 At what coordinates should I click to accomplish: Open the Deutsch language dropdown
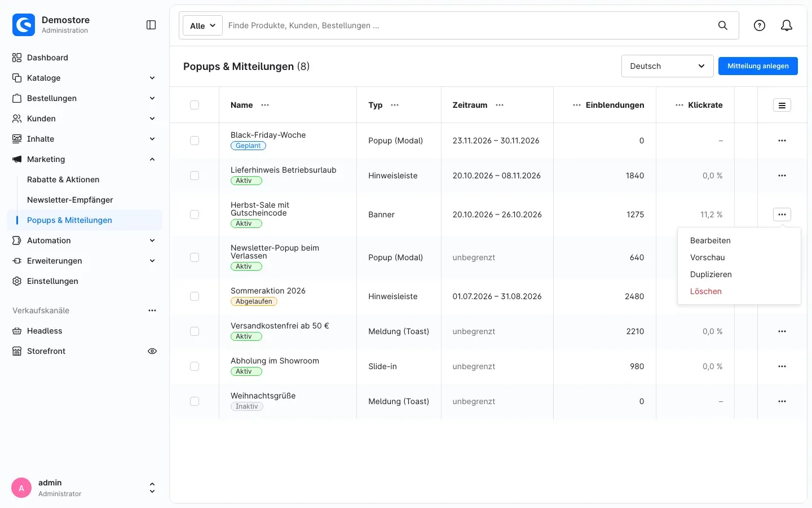click(668, 66)
